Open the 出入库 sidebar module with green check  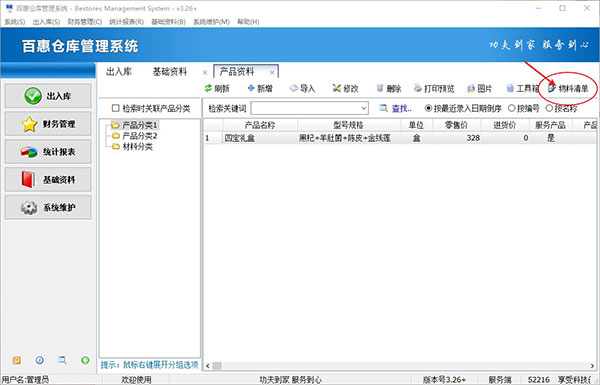click(x=48, y=96)
